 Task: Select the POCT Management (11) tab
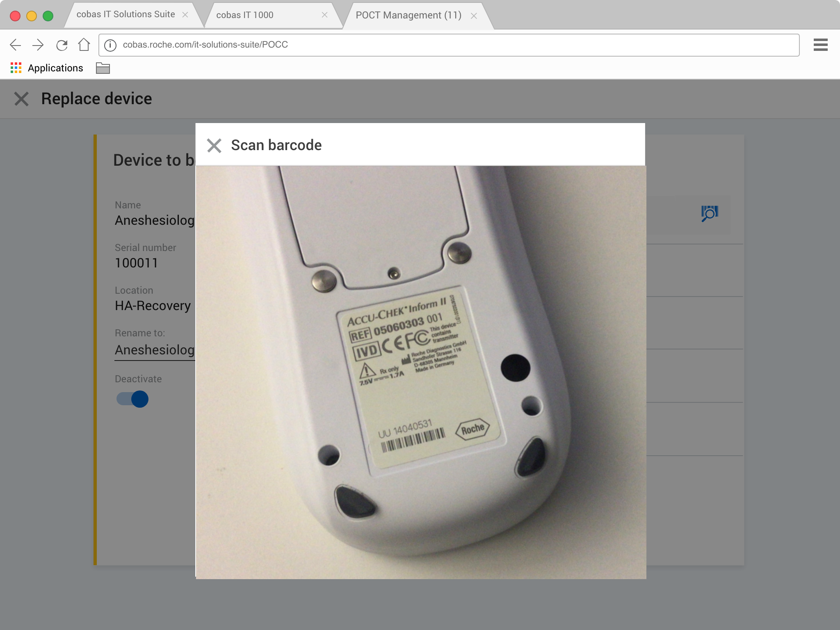tap(409, 15)
